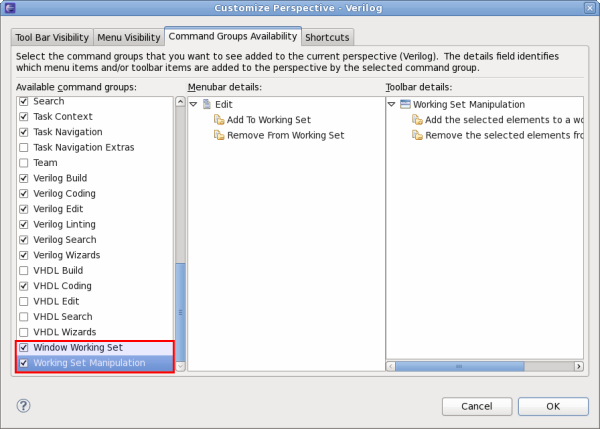Click the Add To Working Set icon
The image size is (600, 429).
(219, 120)
